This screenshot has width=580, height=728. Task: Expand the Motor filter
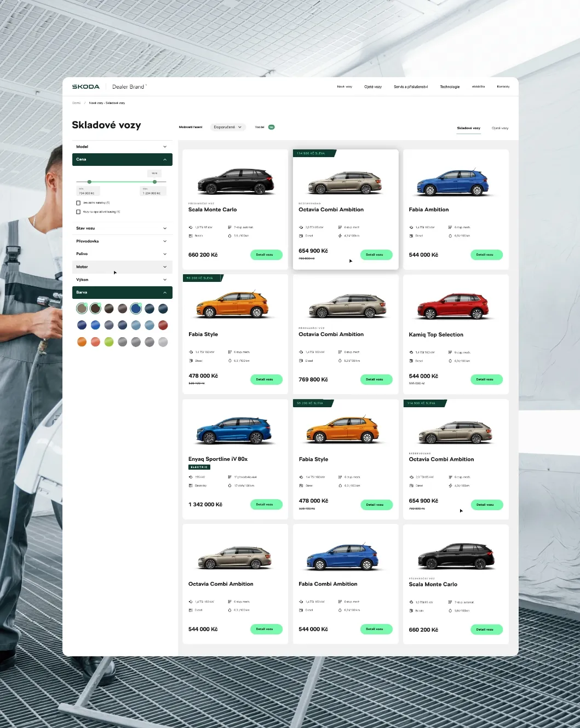(x=122, y=267)
